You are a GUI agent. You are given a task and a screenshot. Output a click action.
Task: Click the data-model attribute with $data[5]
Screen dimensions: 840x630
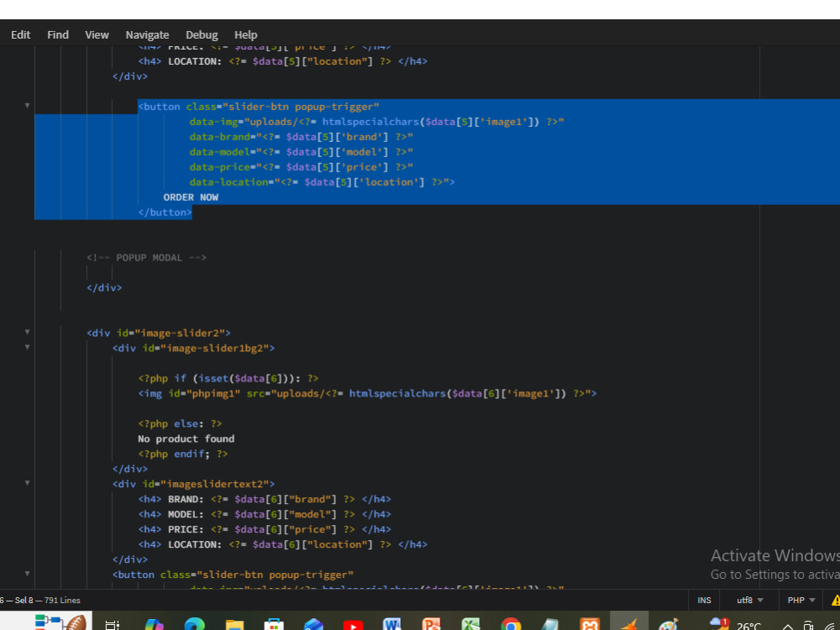coord(301,151)
